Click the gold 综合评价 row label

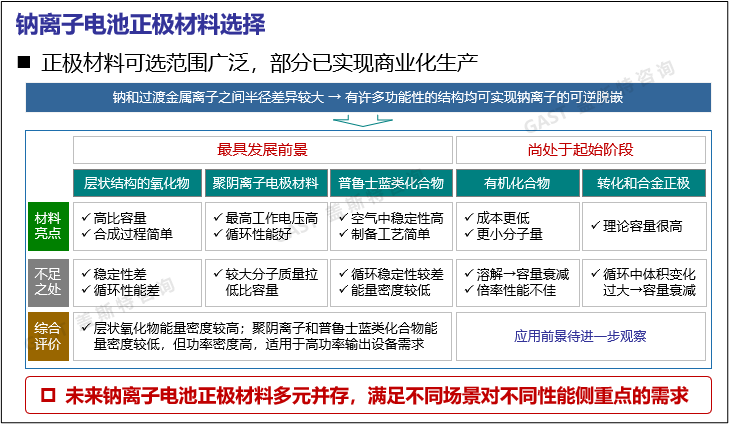(x=47, y=336)
